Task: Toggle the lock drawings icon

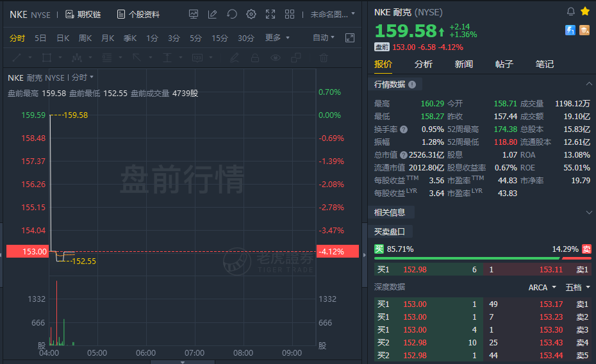Action: (x=255, y=58)
